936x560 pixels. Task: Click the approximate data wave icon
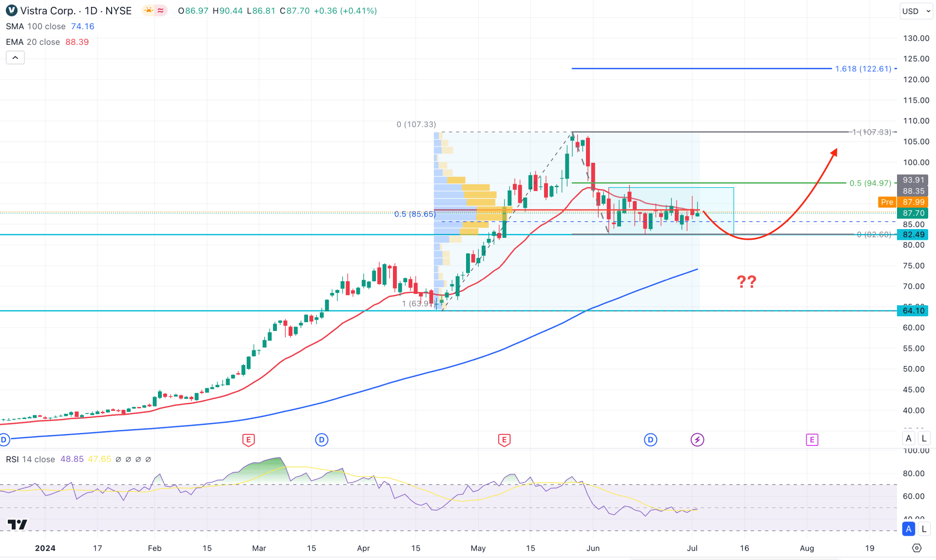coord(160,10)
